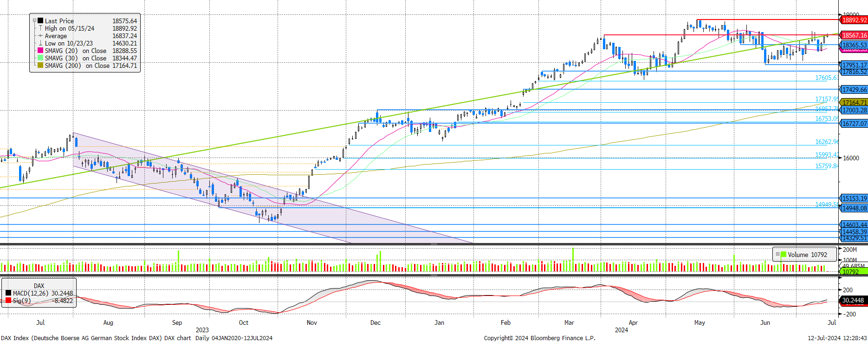
Task: Click the olive 17164.71 SMAVG axis tag
Action: pyautogui.click(x=854, y=103)
